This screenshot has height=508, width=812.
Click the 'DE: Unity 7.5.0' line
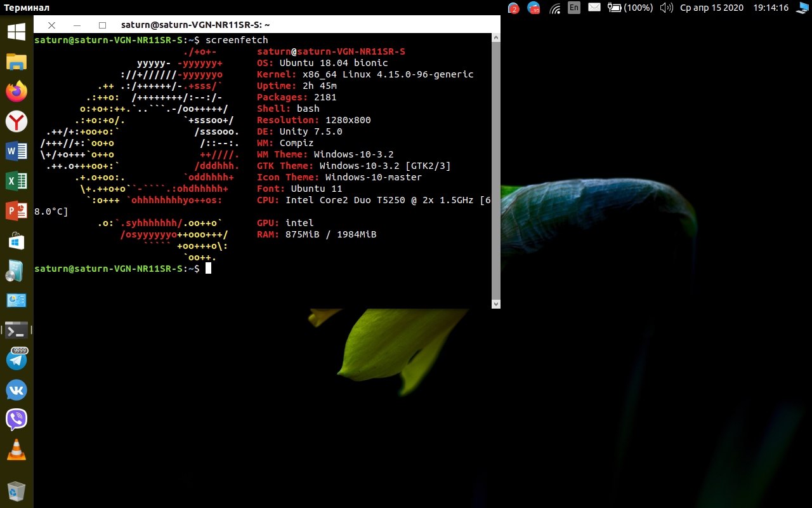coord(299,131)
